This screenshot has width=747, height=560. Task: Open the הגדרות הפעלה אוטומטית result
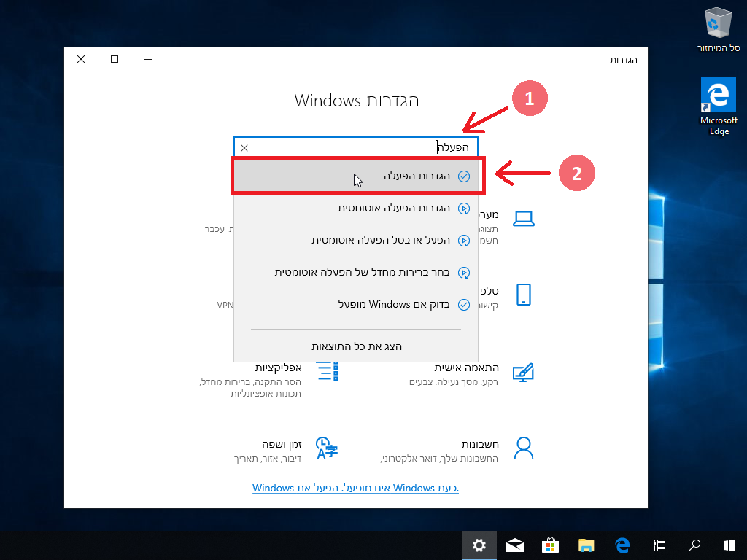point(356,208)
